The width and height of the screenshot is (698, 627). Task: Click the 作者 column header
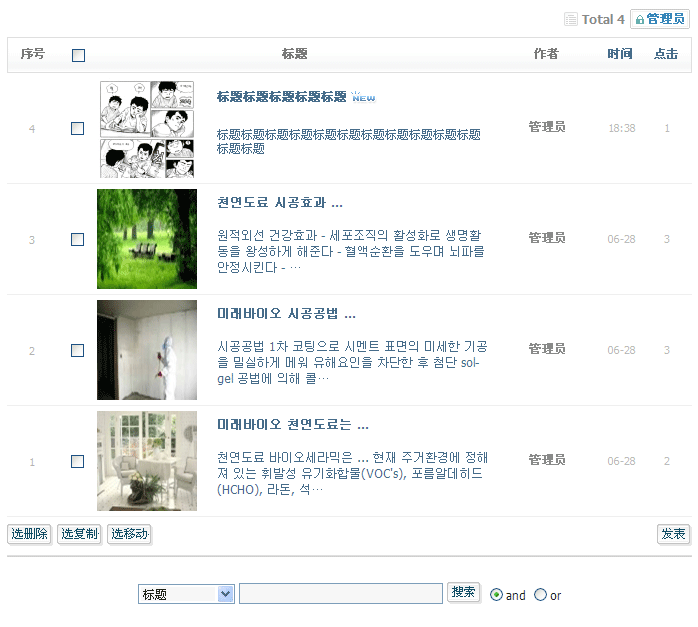coord(546,54)
